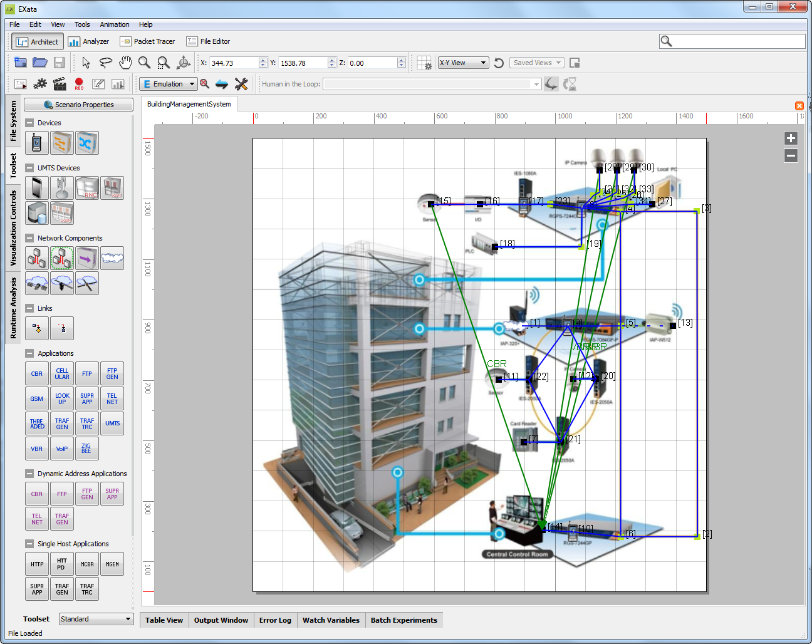812x644 pixels.
Task: Click the red REC record button
Action: point(79,84)
